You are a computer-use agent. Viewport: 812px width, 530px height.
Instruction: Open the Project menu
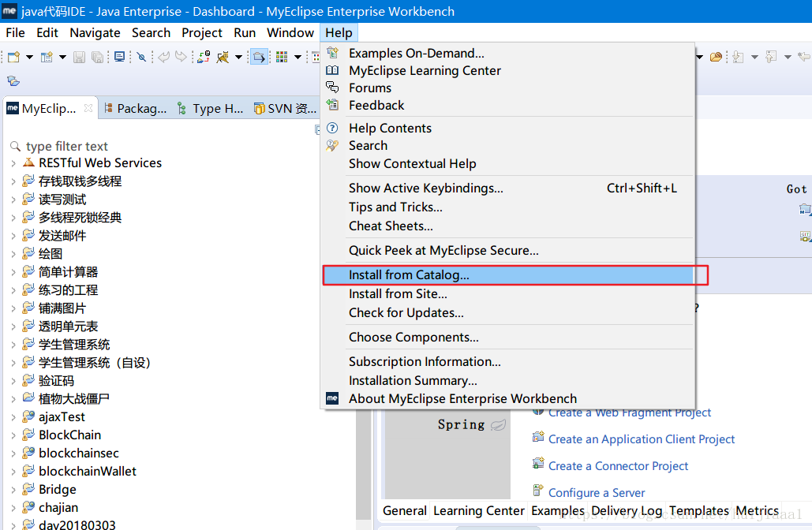pyautogui.click(x=201, y=32)
